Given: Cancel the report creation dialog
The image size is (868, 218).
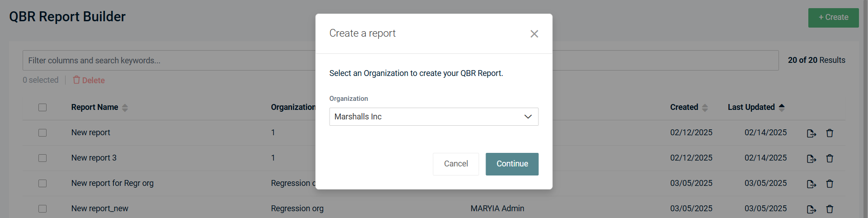Looking at the screenshot, I should [x=455, y=164].
